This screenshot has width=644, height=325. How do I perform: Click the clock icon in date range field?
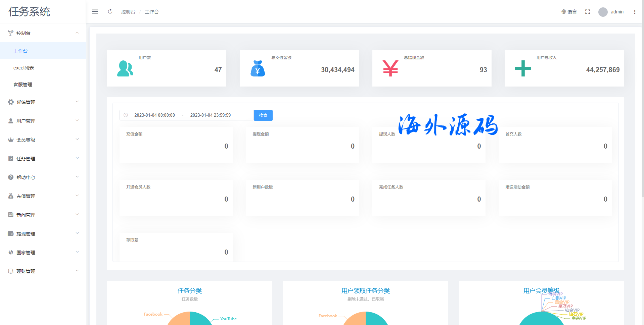[126, 115]
